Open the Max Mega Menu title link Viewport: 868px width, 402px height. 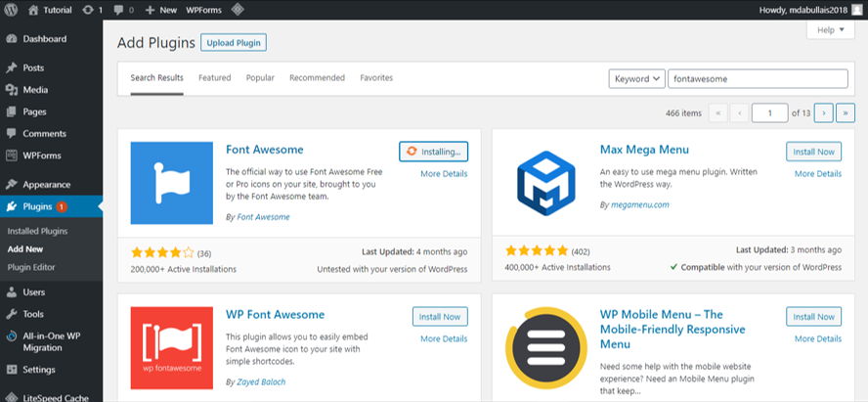[644, 150]
